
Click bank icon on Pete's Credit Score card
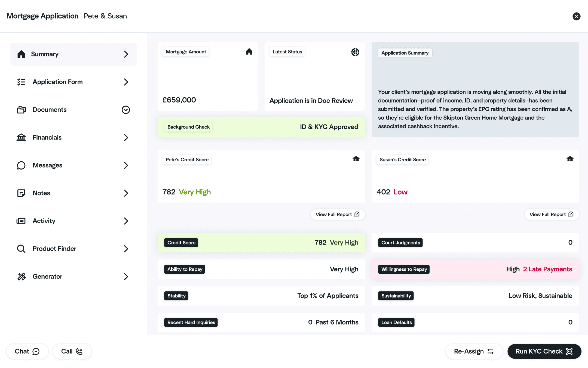(356, 159)
